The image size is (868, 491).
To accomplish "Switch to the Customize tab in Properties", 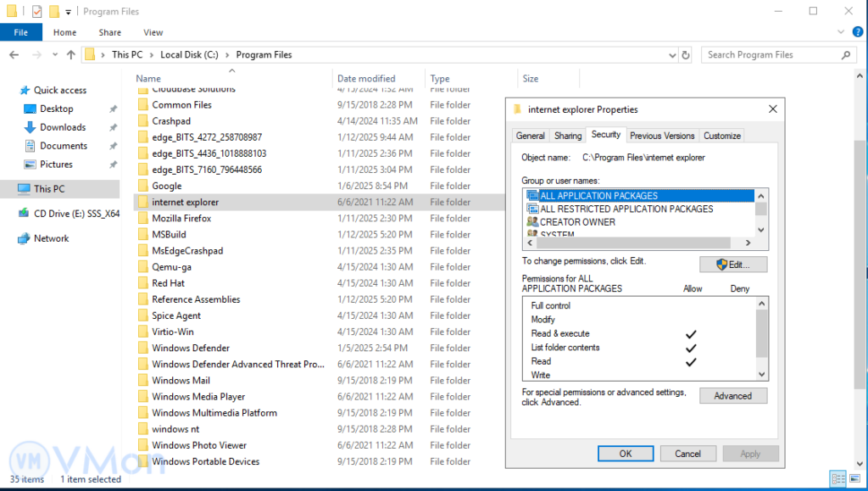I will tap(722, 136).
